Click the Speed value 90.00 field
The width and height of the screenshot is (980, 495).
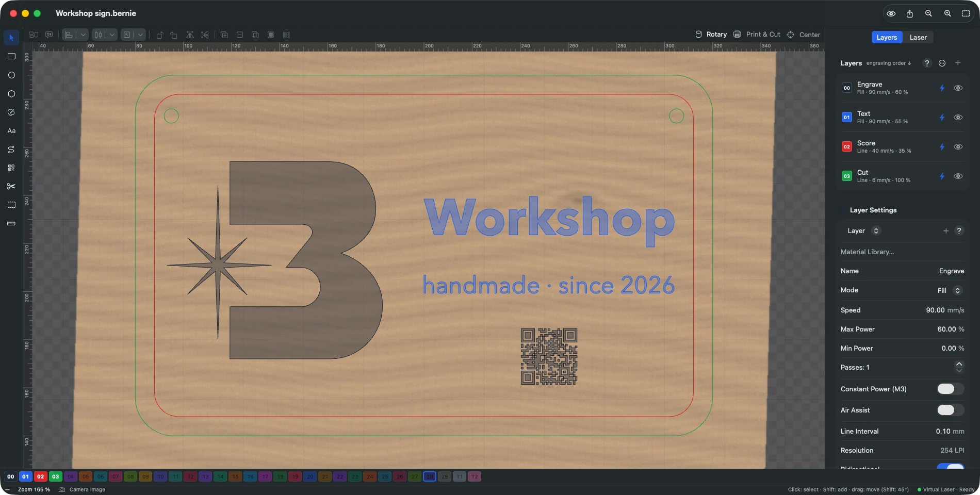(945, 310)
